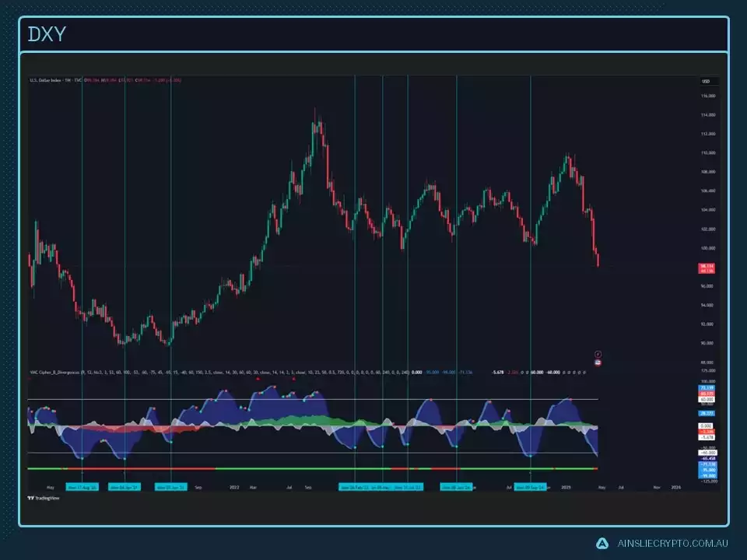This screenshot has height=560, width=747.
Task: Click the green band at the oscillator bottom
Action: tap(311, 468)
